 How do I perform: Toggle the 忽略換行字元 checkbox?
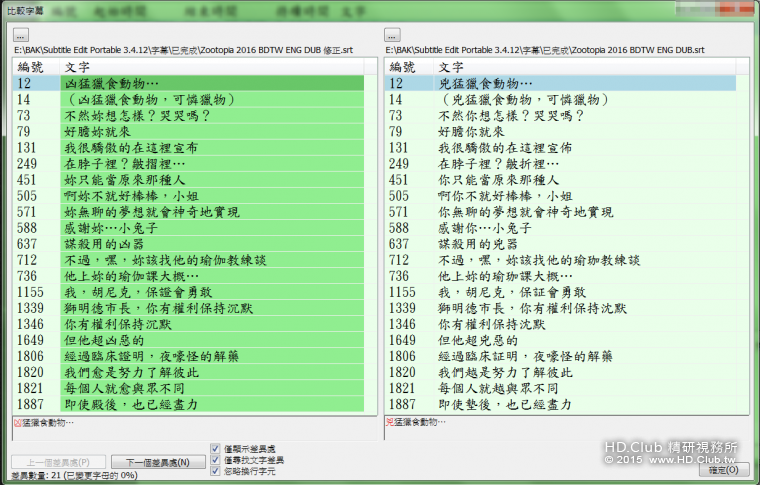coord(216,471)
